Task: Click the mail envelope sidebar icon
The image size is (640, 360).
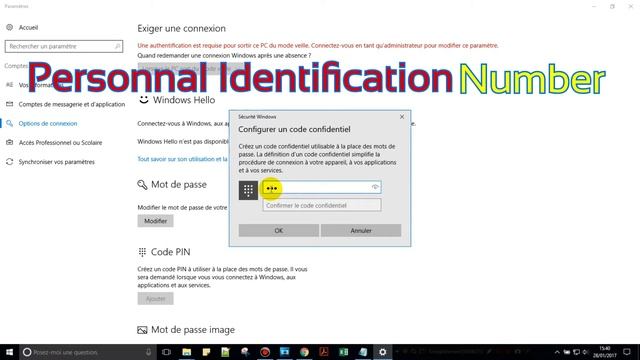Action: pos(9,104)
